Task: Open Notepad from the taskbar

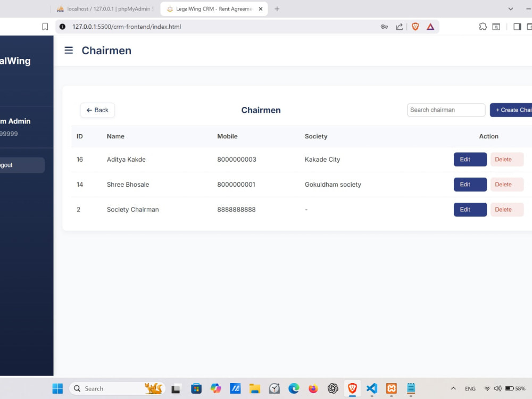Action: click(411, 388)
